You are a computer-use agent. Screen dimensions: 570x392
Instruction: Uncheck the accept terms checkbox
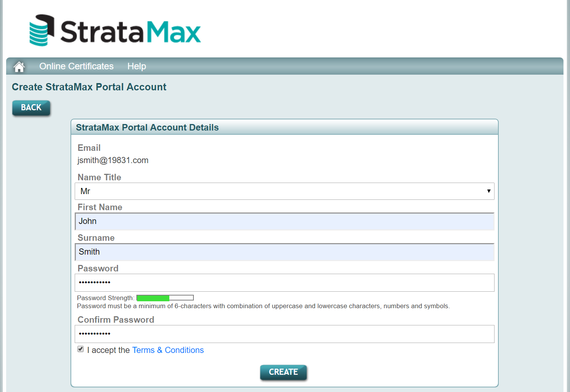[80, 349]
